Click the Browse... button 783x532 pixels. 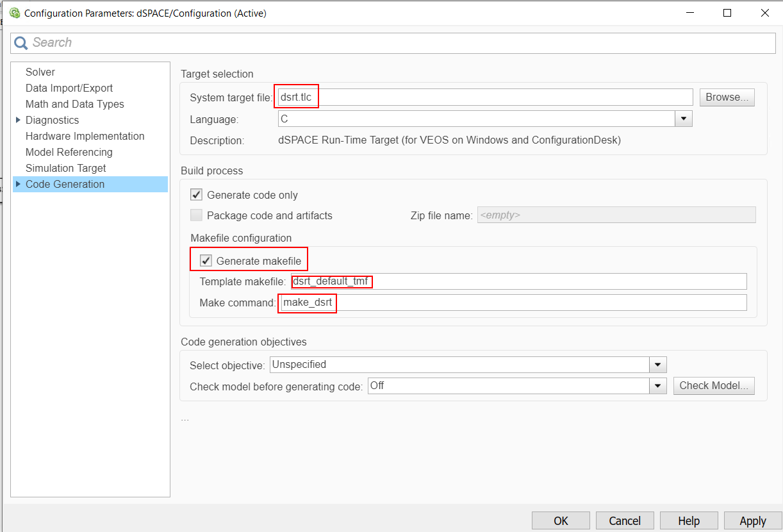[x=727, y=97]
